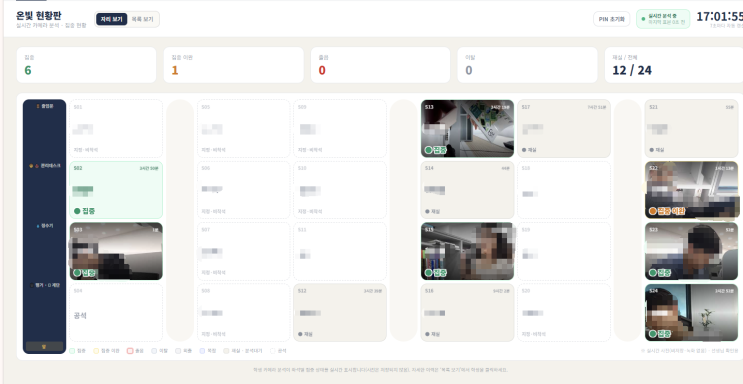Open the 집중 stat card showing 6
The image size is (743, 384).
tap(86, 65)
